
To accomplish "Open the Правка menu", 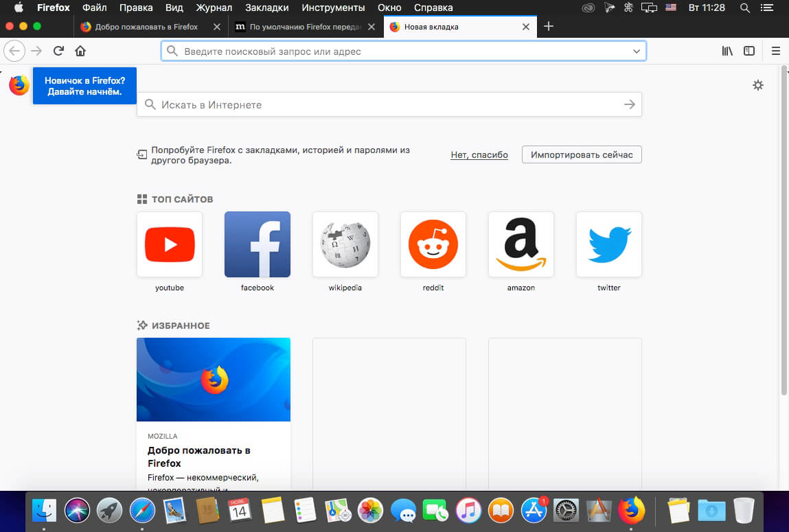I will pyautogui.click(x=136, y=8).
